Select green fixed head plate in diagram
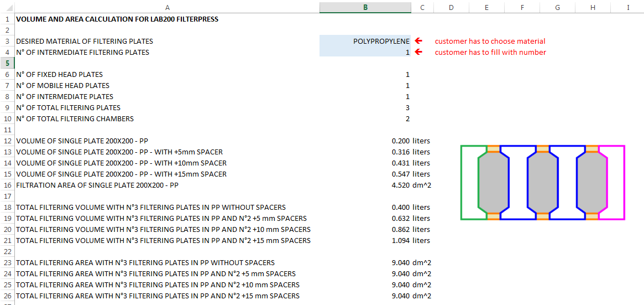Viewport: 644px width, 305px height. (469, 183)
